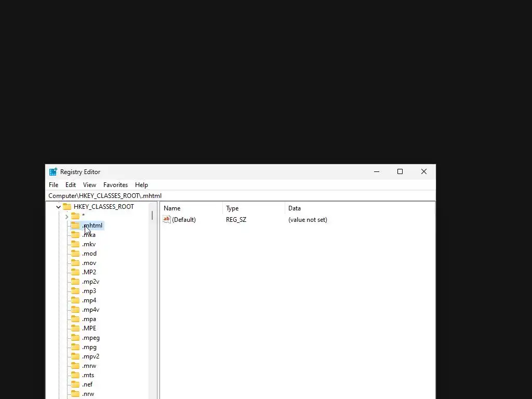Select the HKEY_CLASSES_ROOT key label
The width and height of the screenshot is (532, 399).
pos(104,207)
